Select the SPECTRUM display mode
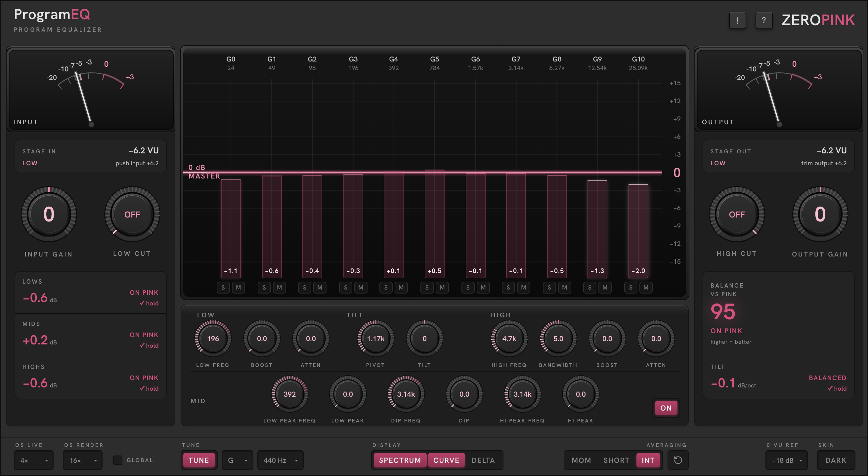Viewport: 868px width, 476px height. [x=400, y=460]
